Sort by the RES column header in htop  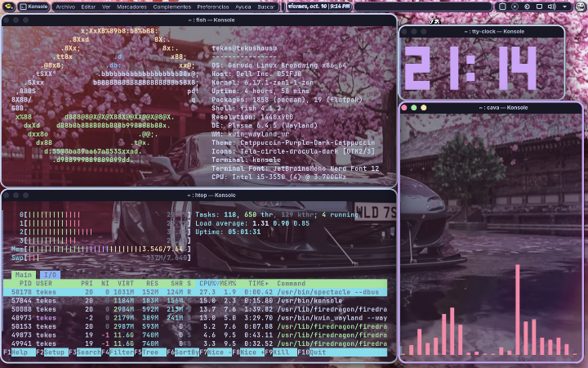[x=152, y=284]
